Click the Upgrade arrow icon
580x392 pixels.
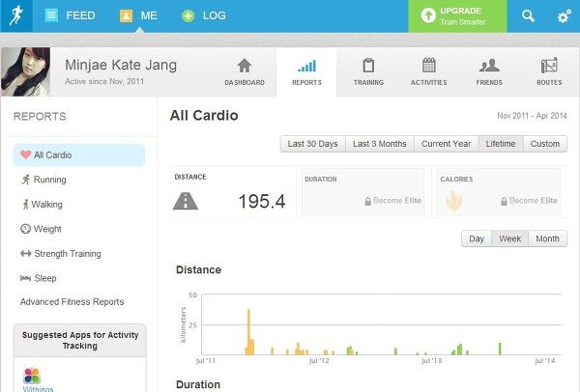click(x=428, y=15)
